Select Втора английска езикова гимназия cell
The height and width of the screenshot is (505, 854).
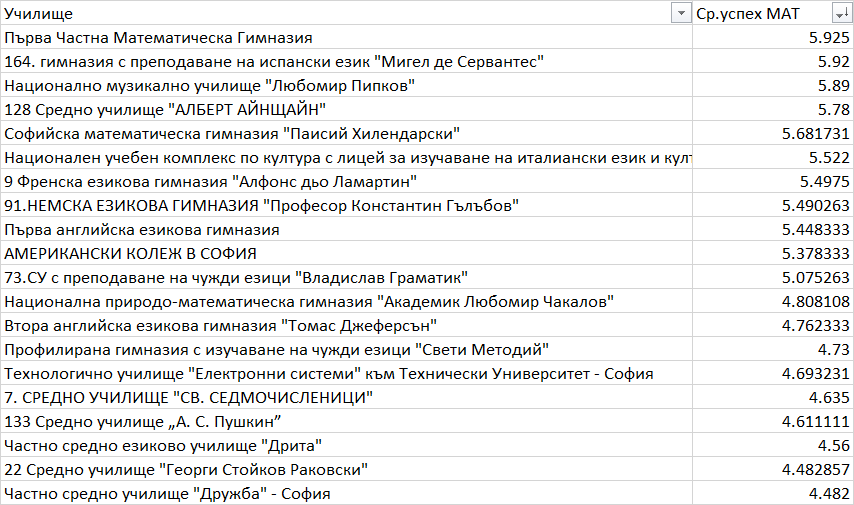(x=221, y=326)
